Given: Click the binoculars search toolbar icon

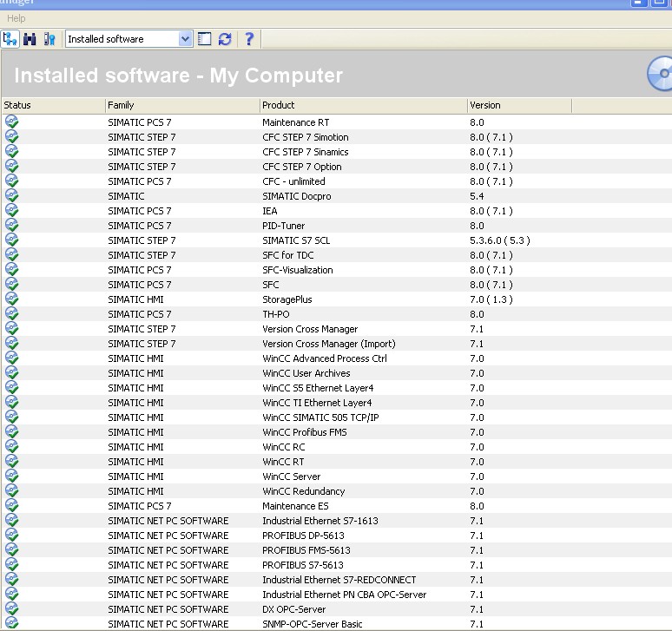Looking at the screenshot, I should point(30,39).
